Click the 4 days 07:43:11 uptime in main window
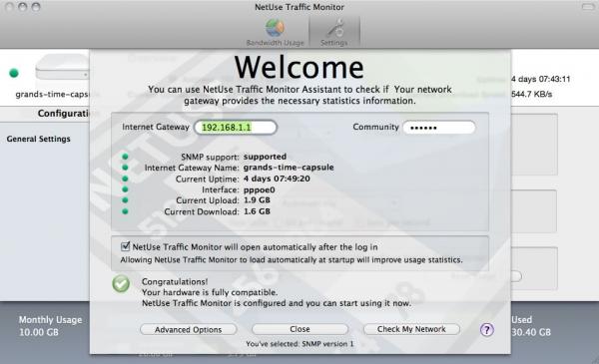The image size is (599, 364). [x=540, y=79]
